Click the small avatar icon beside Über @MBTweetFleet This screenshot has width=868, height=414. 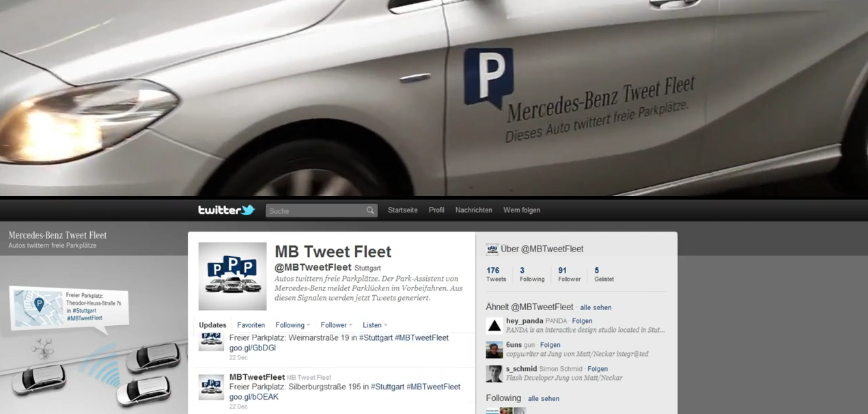[x=492, y=249]
